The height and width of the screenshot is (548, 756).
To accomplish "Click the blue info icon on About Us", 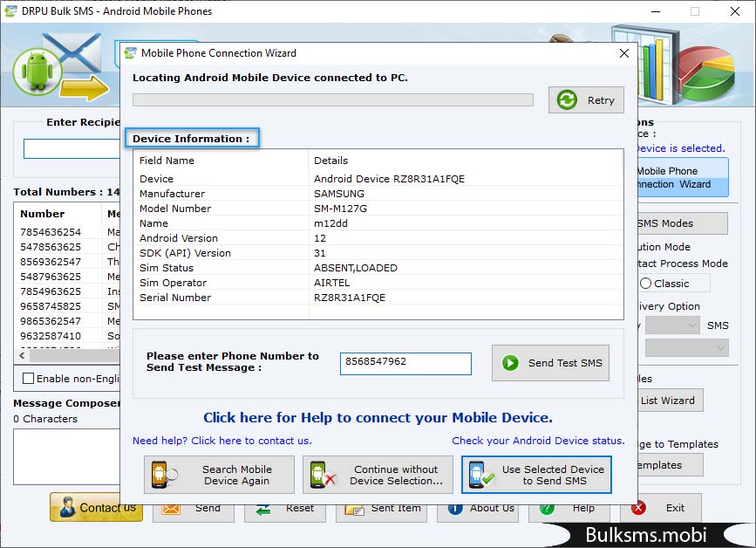I will tap(455, 509).
